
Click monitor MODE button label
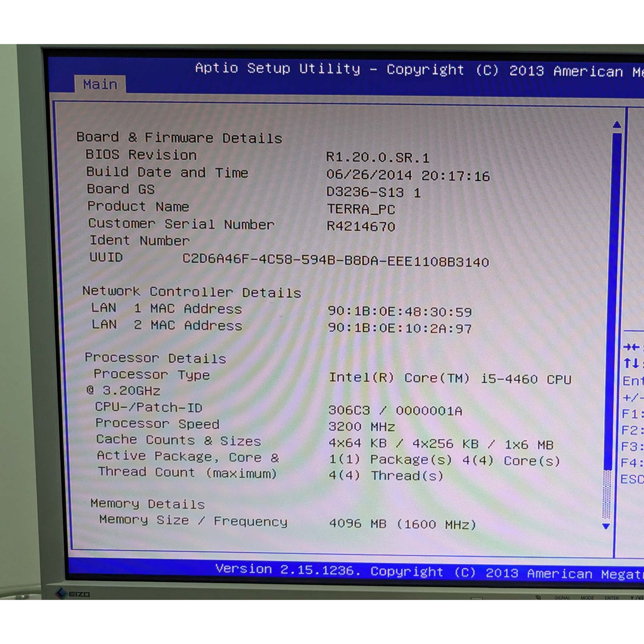[x=587, y=598]
